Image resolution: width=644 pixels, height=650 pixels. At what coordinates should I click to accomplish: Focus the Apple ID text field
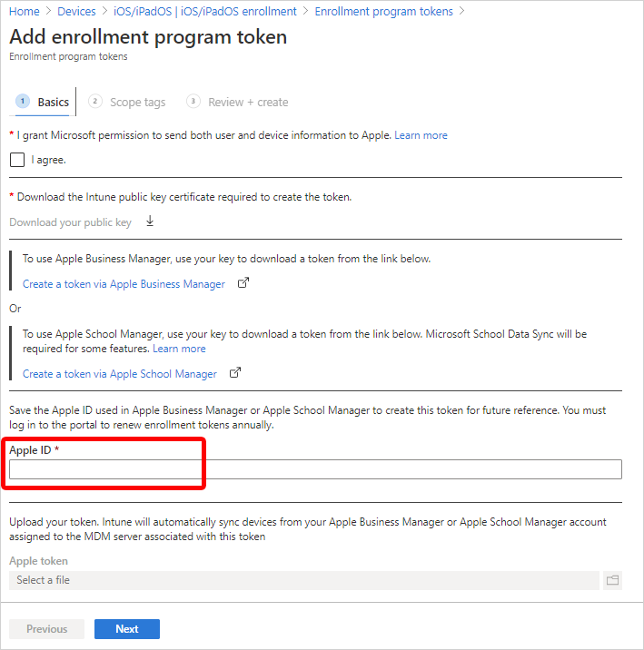click(315, 469)
